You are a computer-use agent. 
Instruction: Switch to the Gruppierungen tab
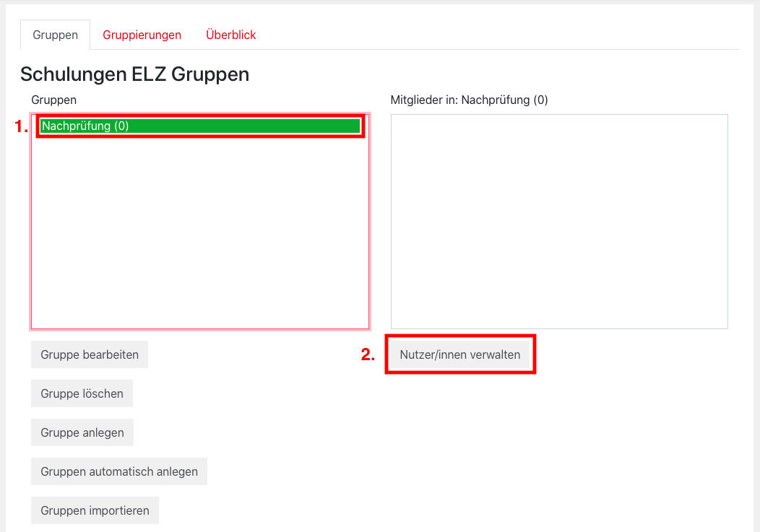pos(142,35)
